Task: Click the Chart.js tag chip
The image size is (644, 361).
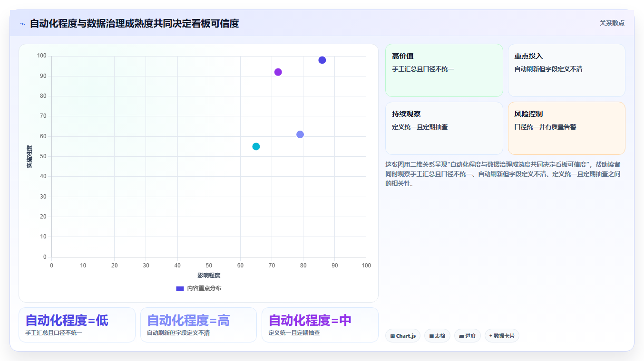Action: pyautogui.click(x=403, y=336)
